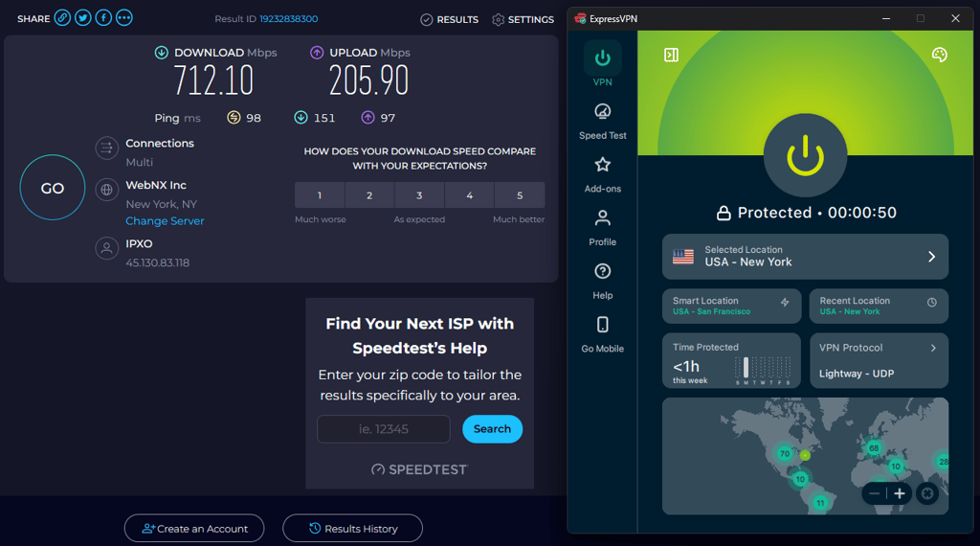The height and width of the screenshot is (546, 980).
Task: Open Speed Test in ExpressVPN sidebar
Action: tap(603, 122)
